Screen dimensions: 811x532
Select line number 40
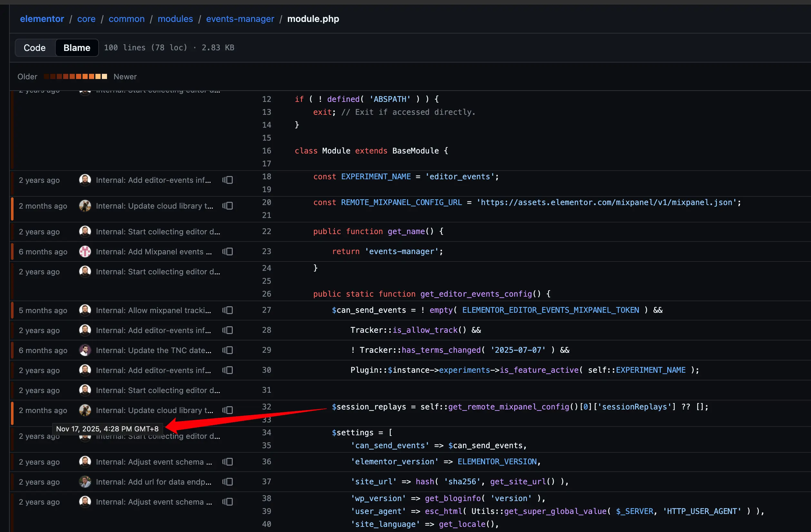pos(267,524)
